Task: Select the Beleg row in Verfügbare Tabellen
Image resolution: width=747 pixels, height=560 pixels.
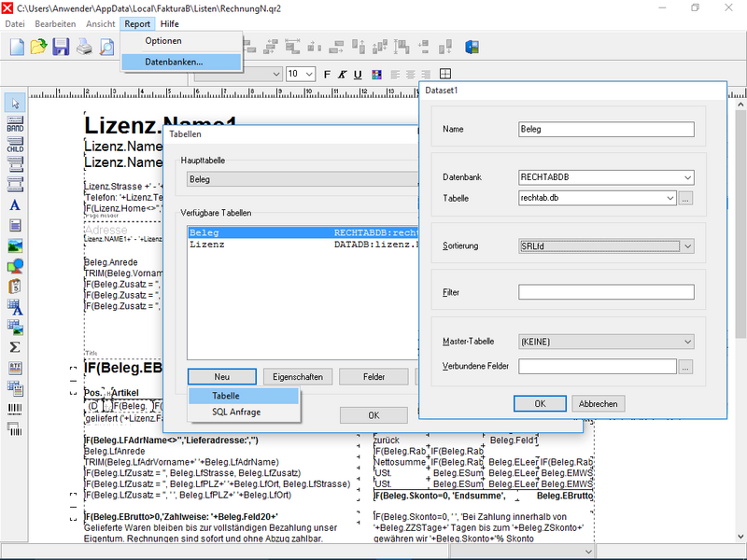Action: [x=303, y=232]
